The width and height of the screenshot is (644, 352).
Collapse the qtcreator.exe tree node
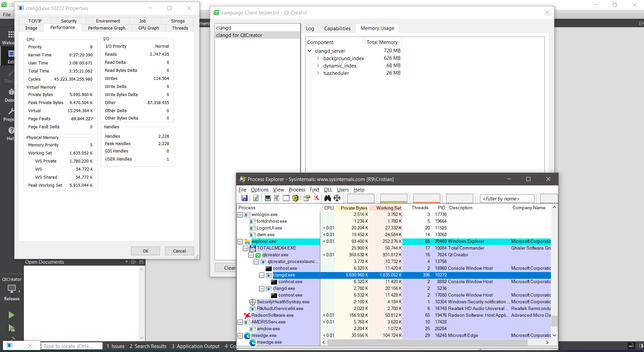coord(251,255)
